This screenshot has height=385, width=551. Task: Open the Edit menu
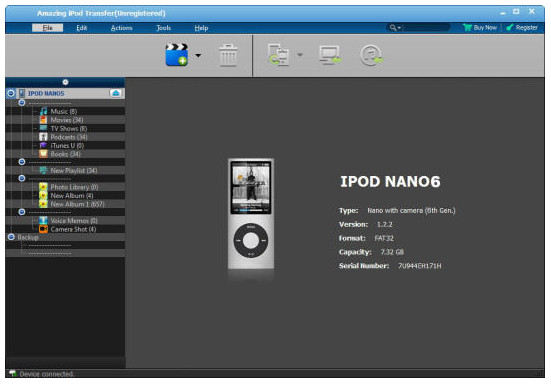tap(82, 28)
